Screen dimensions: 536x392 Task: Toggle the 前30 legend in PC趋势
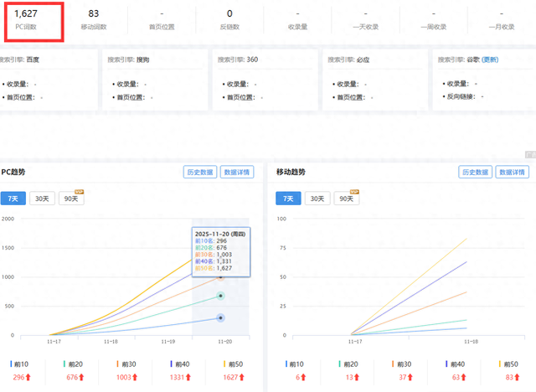(126, 364)
